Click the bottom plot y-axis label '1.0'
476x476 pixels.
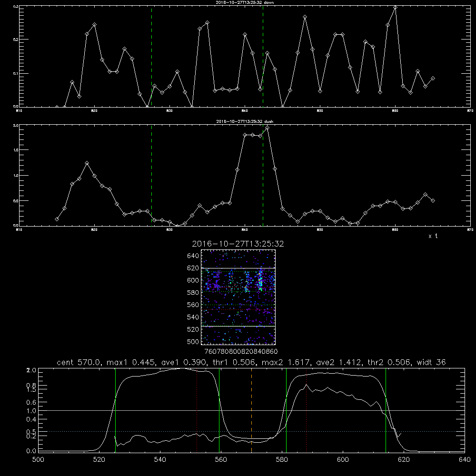[31, 411]
